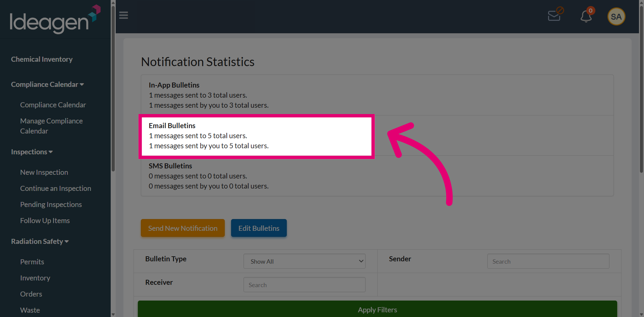Start a New Inspection

(44, 172)
